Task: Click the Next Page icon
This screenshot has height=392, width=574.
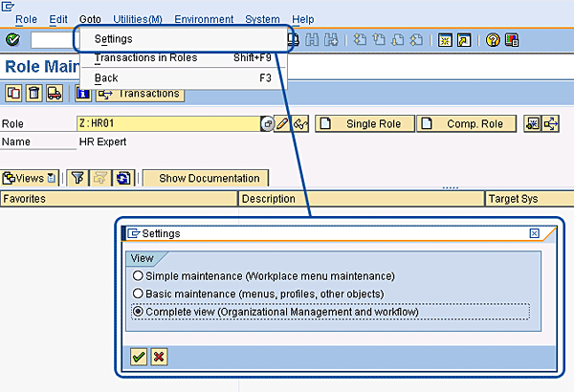Action: pos(398,40)
